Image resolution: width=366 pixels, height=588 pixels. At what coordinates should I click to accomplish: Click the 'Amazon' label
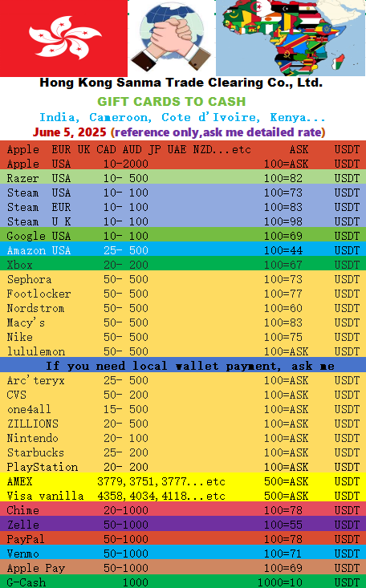tap(26, 250)
